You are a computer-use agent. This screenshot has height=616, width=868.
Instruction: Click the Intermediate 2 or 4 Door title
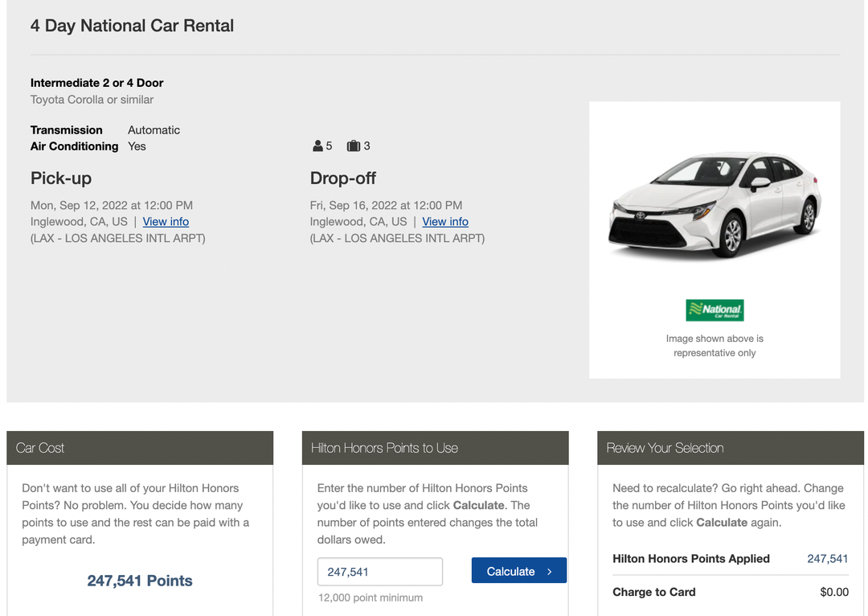tap(96, 83)
